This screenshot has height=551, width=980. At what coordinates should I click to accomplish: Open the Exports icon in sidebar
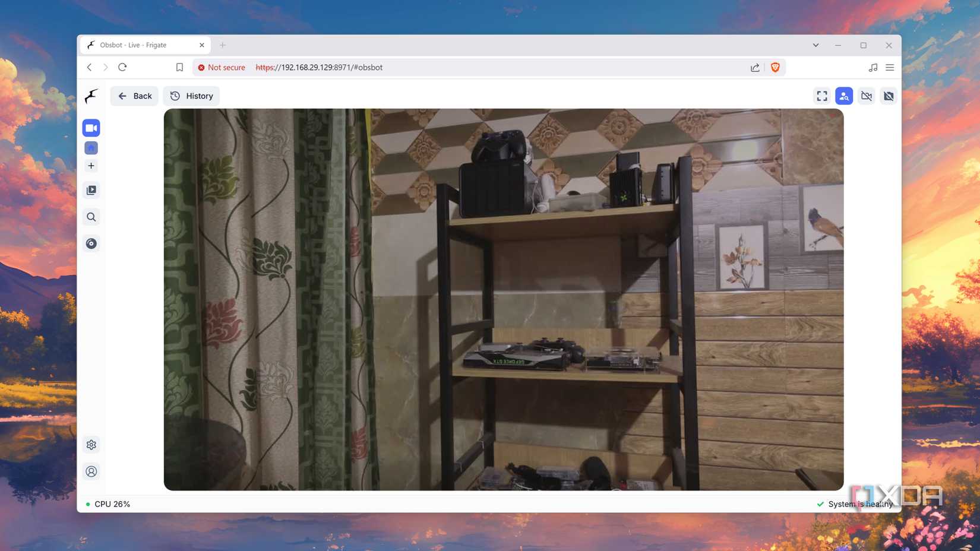[91, 243]
